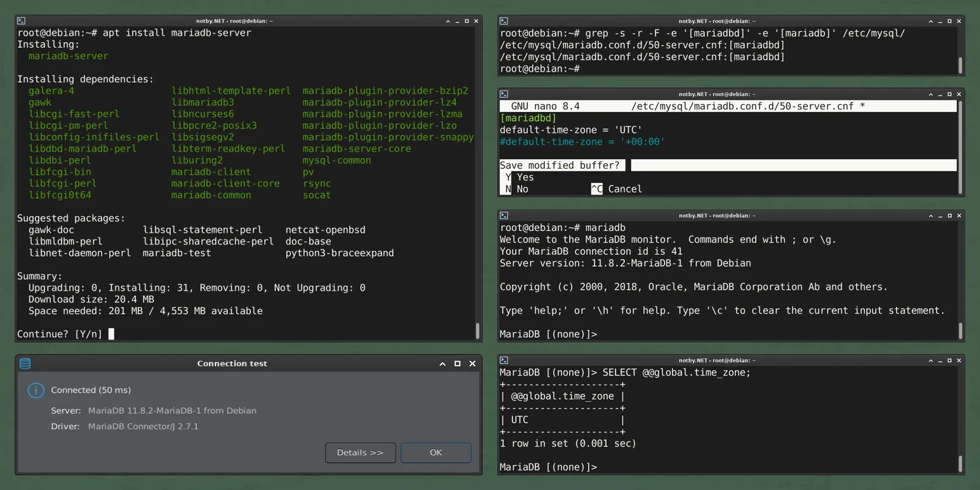
Task: Click 'default-time-zone = 'UTC'' line in nano
Action: (571, 130)
